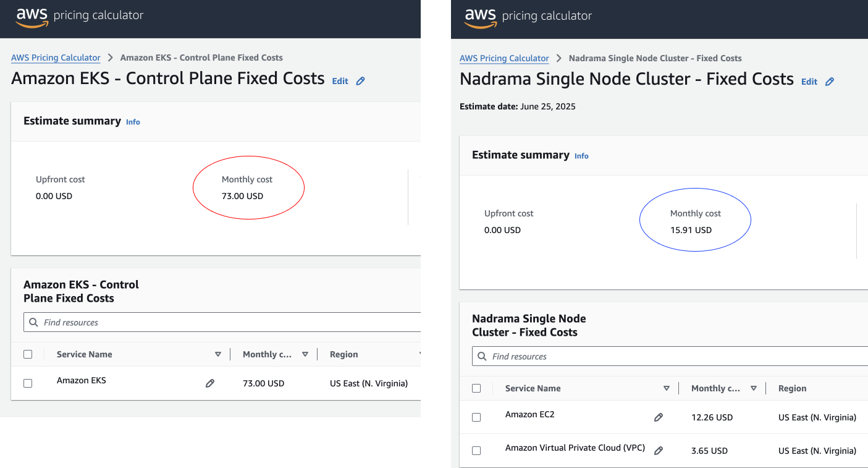Screen dimensions: 868x468
Task: Click the 15.91 USD monthly cost value
Action: [x=691, y=230]
